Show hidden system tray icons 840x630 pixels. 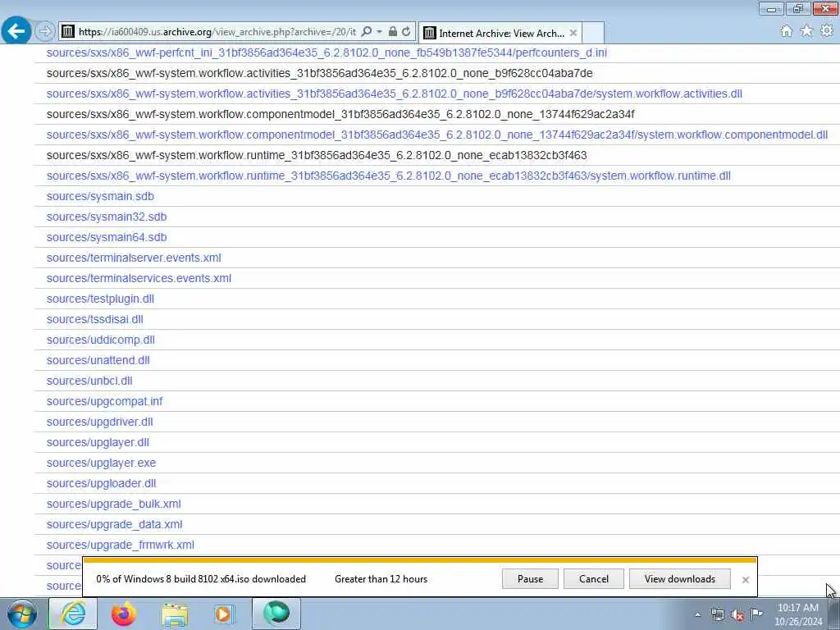[697, 615]
